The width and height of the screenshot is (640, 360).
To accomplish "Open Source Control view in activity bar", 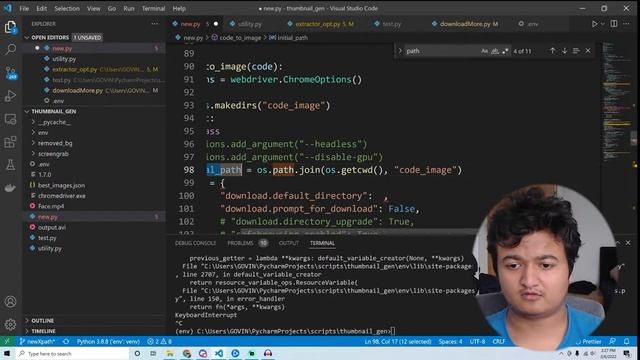I will point(11,73).
